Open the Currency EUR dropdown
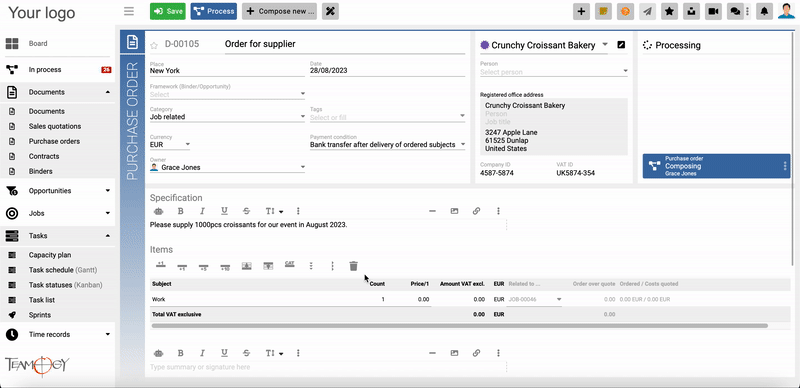Screen dimensions: 800x388 click(170, 144)
